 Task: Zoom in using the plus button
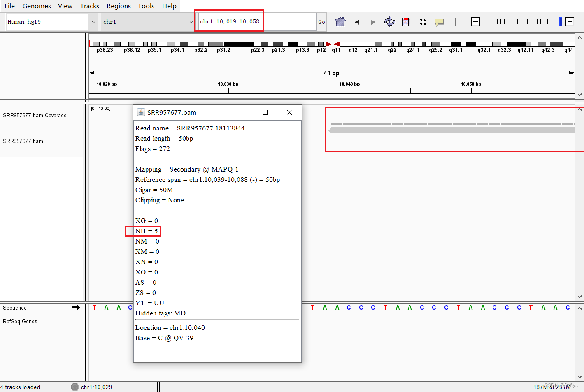570,21
